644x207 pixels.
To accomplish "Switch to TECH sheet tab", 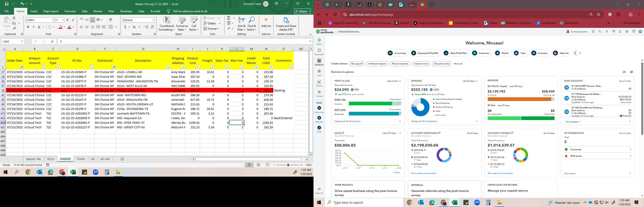I will coord(50,159).
